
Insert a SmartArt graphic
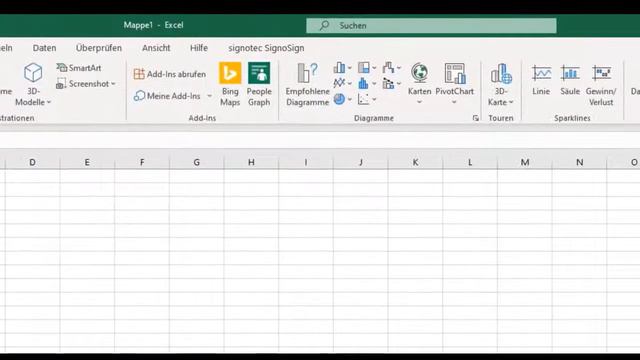79,68
